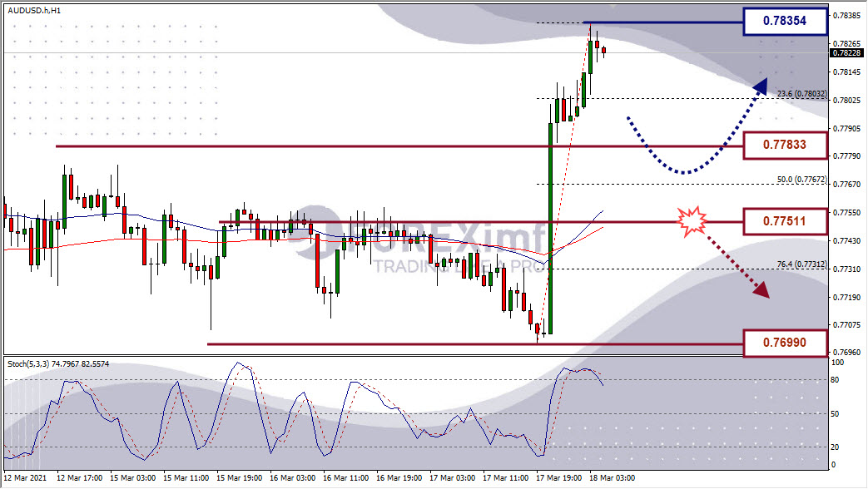The height and width of the screenshot is (489, 868).
Task: Select the 0.76990 horizontal support line
Action: [x=475, y=344]
